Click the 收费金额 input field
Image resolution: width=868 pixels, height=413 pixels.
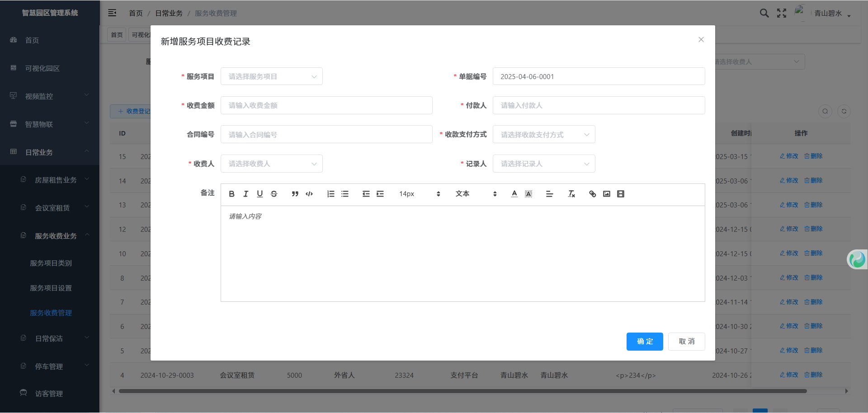pyautogui.click(x=326, y=105)
